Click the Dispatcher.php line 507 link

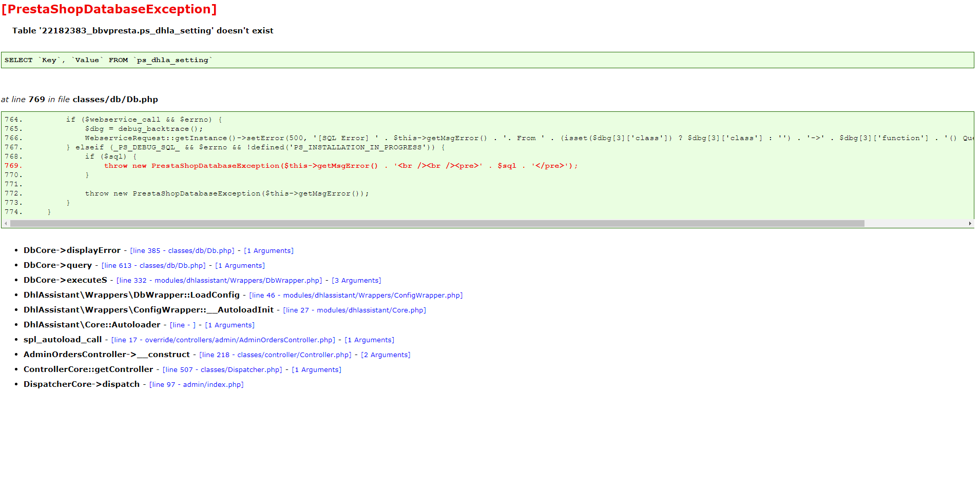pyautogui.click(x=222, y=370)
